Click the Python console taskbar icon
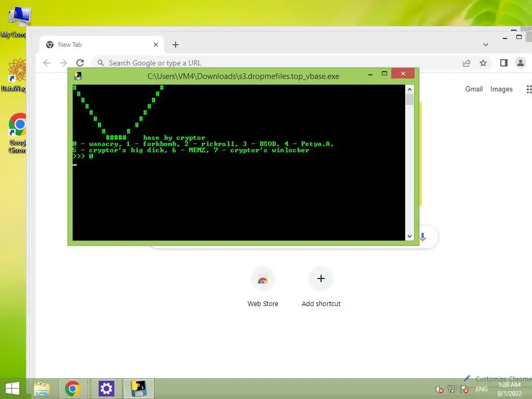532x399 pixels. pos(139,389)
